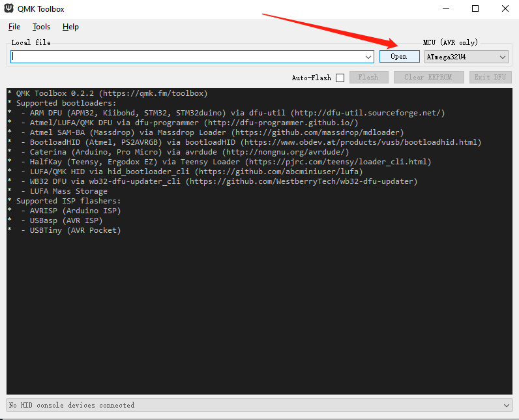Open the Tools menu
Image resolution: width=519 pixels, height=420 pixels.
coord(41,27)
